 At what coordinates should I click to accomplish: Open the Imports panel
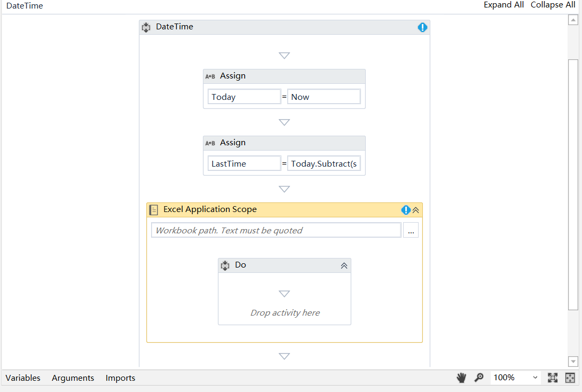click(x=120, y=378)
